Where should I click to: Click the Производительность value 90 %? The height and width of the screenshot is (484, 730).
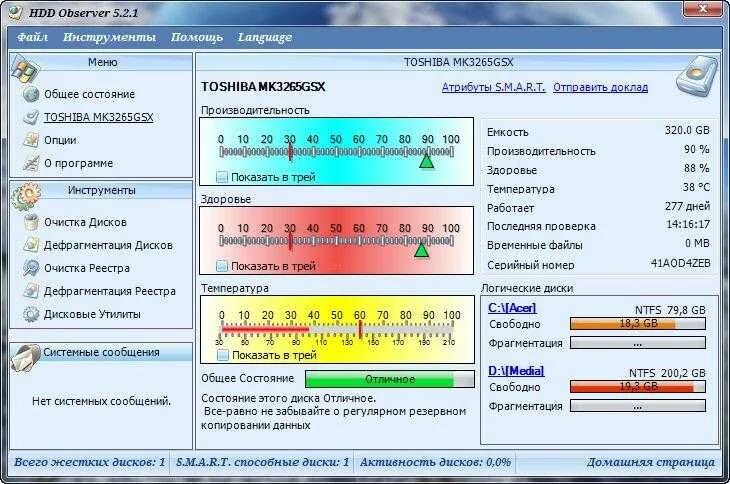[697, 149]
